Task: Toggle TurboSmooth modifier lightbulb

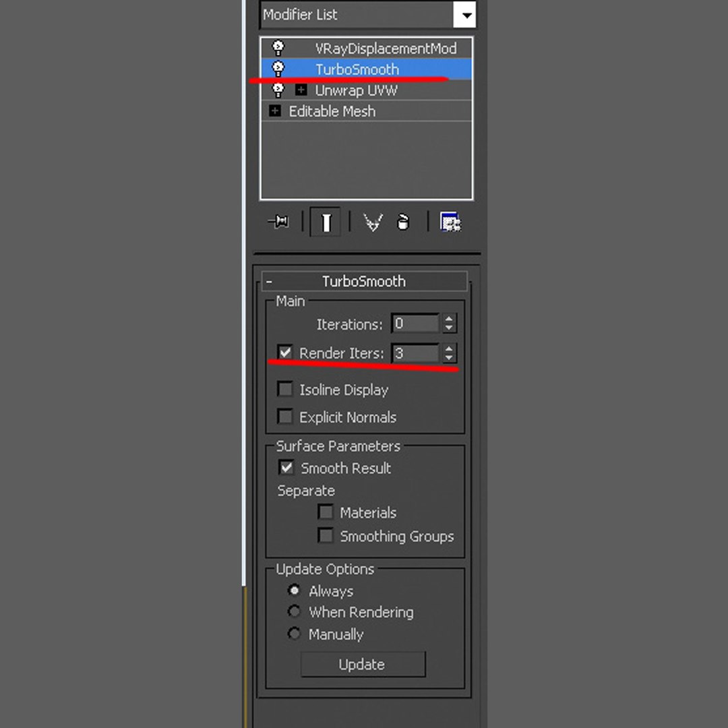Action: (278, 69)
